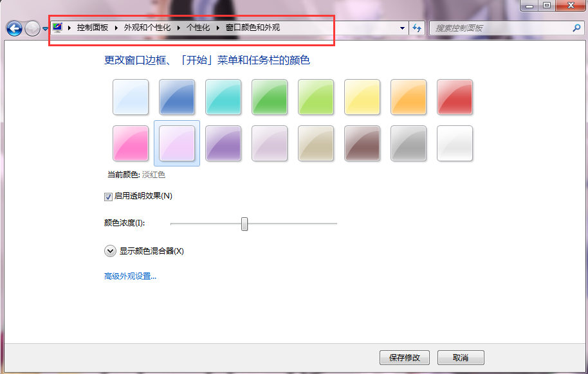Click the control panel monitor icon
This screenshot has height=374, width=588.
point(57,28)
